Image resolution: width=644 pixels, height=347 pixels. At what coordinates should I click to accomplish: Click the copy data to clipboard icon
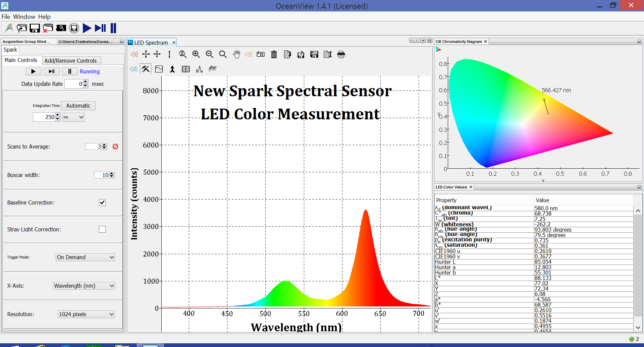[x=287, y=54]
